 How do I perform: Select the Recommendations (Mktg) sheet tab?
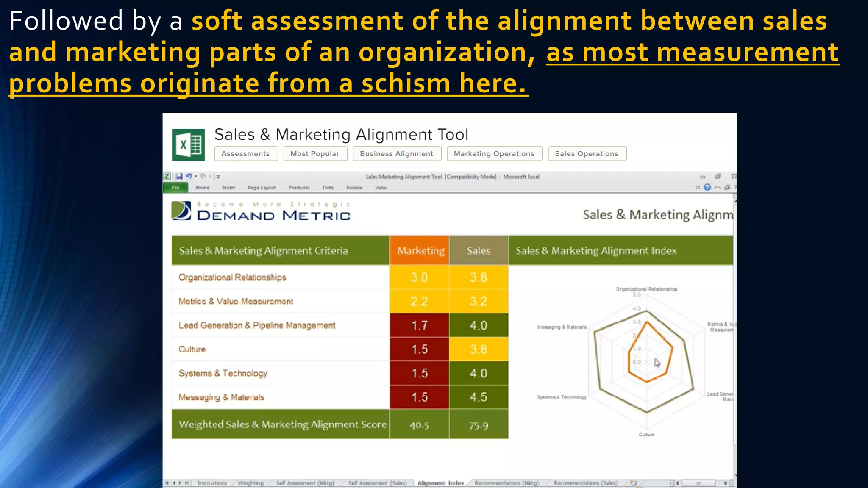506,483
